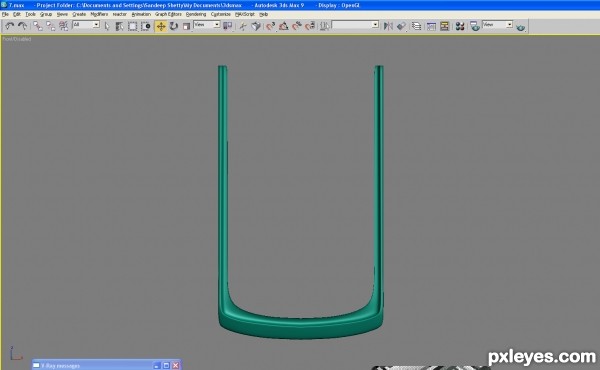This screenshot has height=370, width=600.
Task: Activate the Select and Rotate tool
Action: coord(174,26)
